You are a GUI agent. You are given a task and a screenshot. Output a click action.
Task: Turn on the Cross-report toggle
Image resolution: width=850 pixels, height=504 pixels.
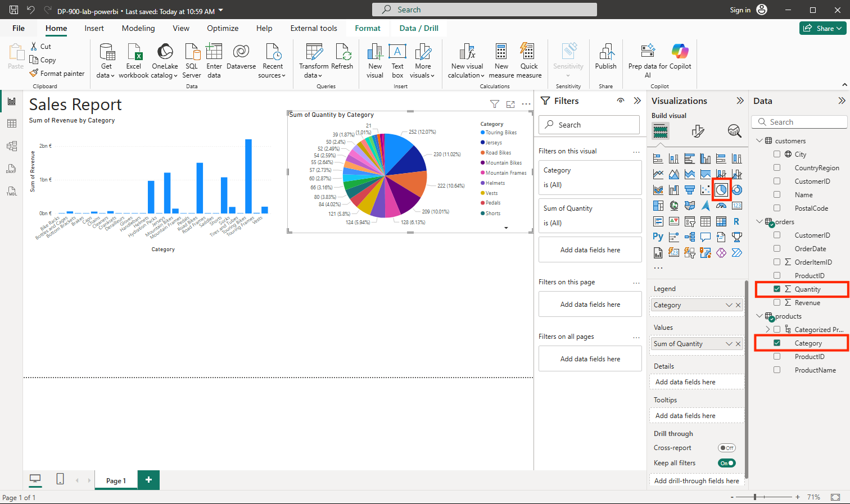727,448
